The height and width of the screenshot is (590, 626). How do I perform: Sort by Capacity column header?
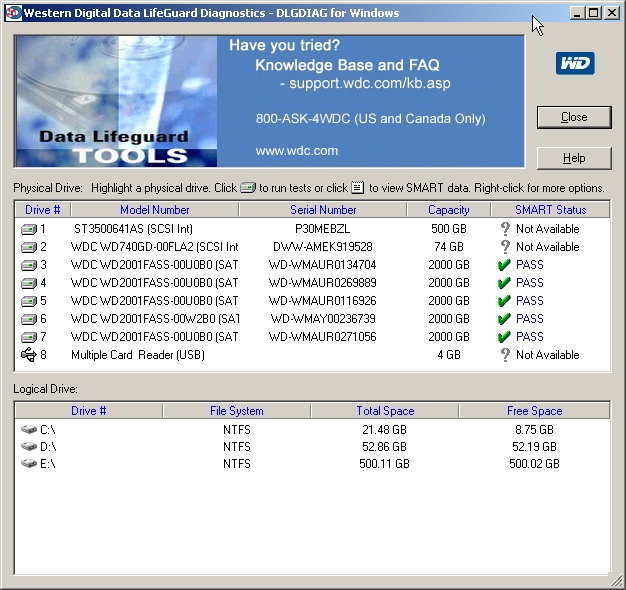click(449, 210)
